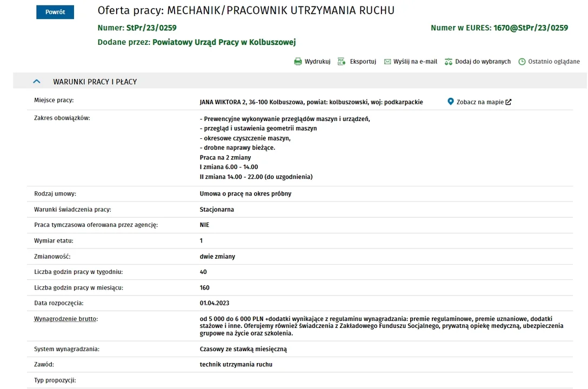The height and width of the screenshot is (389, 588).
Task: Click the Wydrukuj link
Action: point(317,62)
